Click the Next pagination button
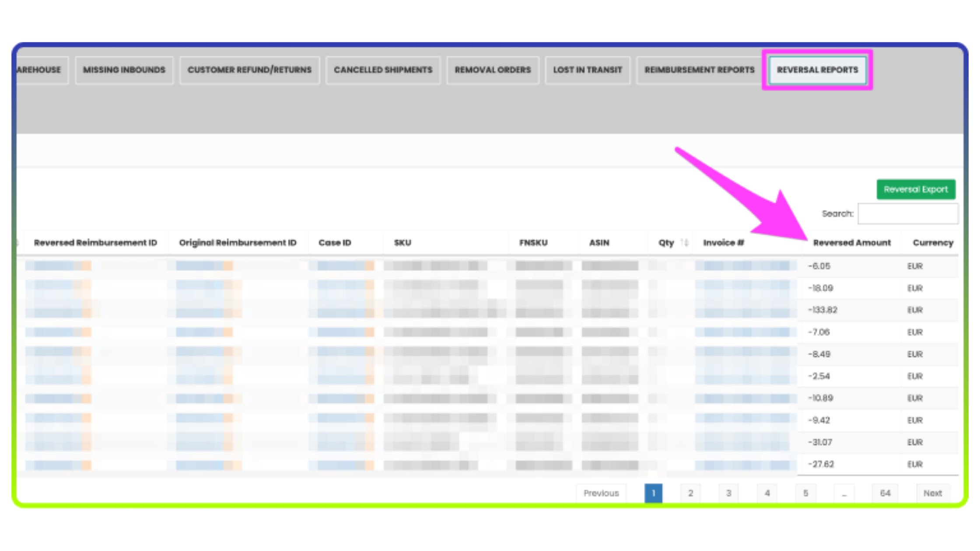This screenshot has height=551, width=980. click(933, 493)
